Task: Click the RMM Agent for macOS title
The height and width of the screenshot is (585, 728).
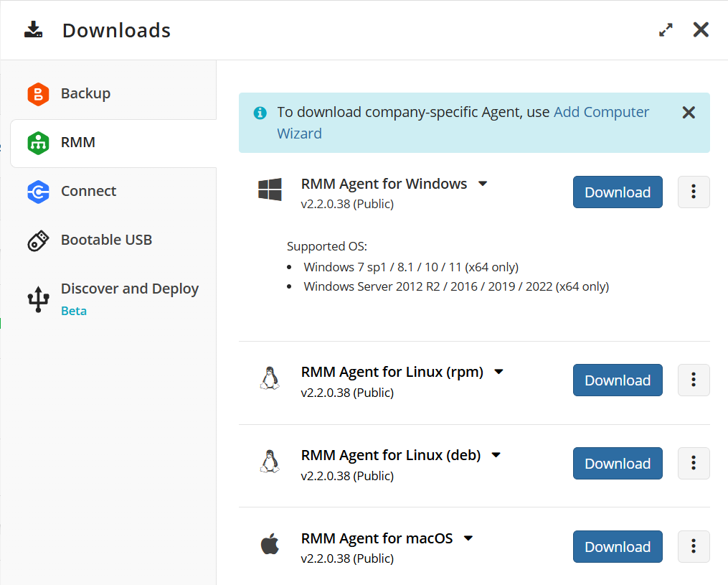Action: [377, 538]
